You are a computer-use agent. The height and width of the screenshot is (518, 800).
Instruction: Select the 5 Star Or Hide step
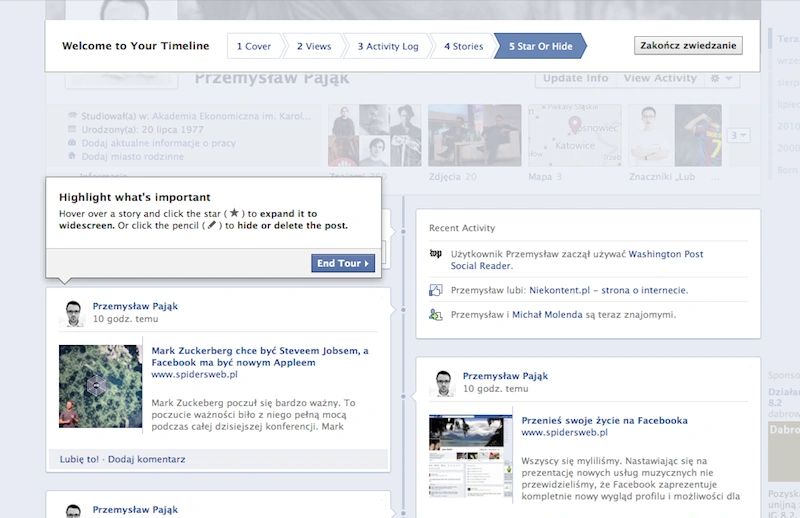point(540,46)
